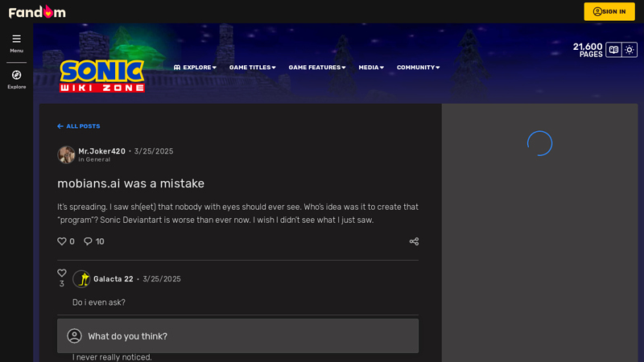Open the Fandom home logo
The width and height of the screenshot is (644, 362).
[x=37, y=12]
